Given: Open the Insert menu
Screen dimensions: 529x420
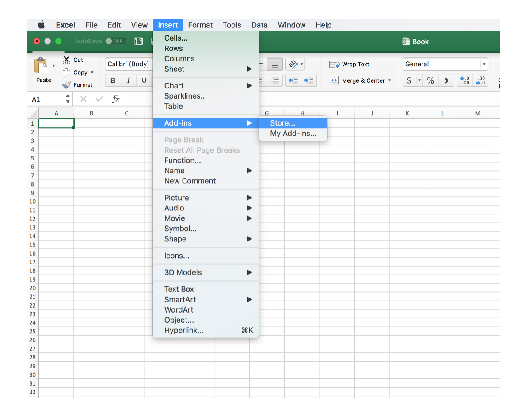Looking at the screenshot, I should pyautogui.click(x=167, y=25).
